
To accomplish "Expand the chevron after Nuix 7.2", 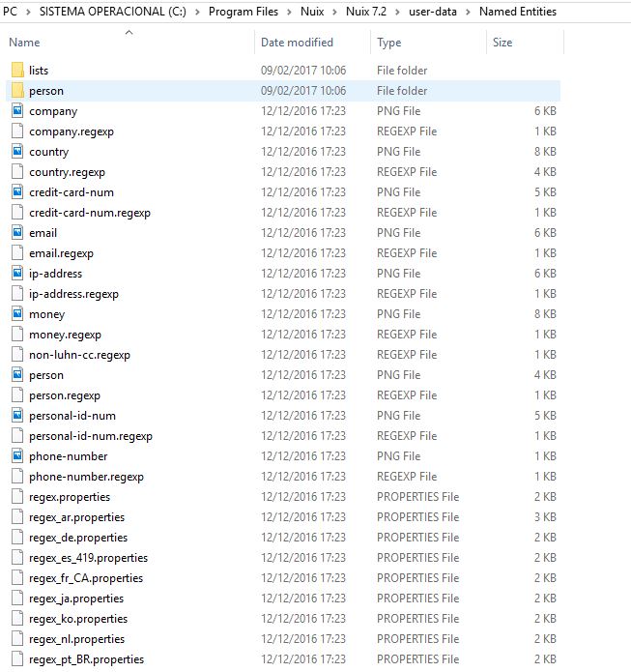I will pos(397,12).
